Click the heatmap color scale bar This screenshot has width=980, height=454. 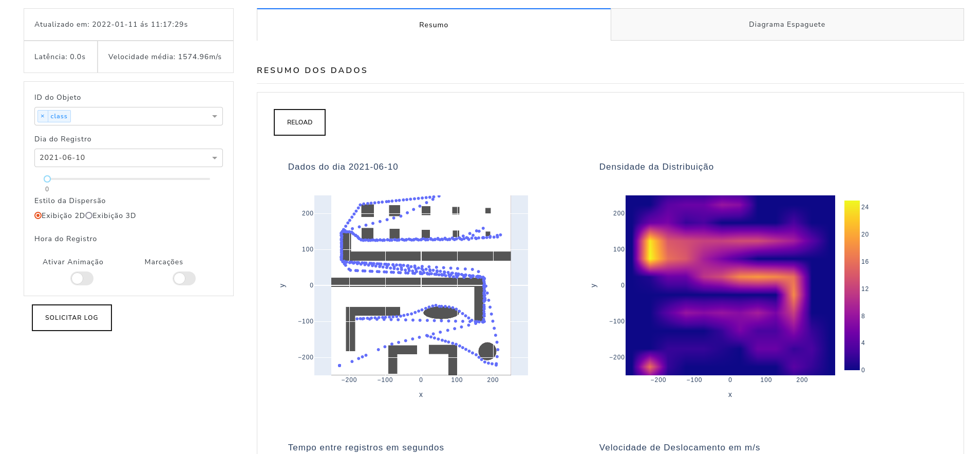click(x=852, y=285)
